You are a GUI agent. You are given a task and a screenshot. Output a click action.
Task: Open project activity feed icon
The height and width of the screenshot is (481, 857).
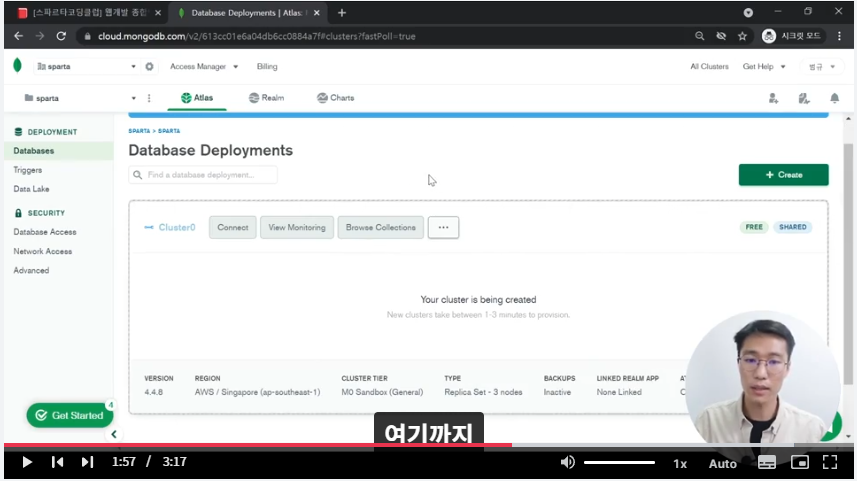803,98
